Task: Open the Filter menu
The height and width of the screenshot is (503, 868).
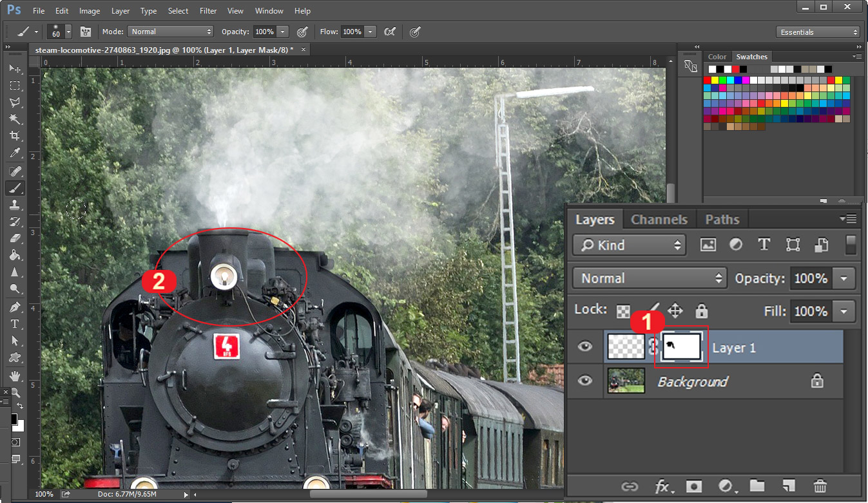Action: (208, 11)
